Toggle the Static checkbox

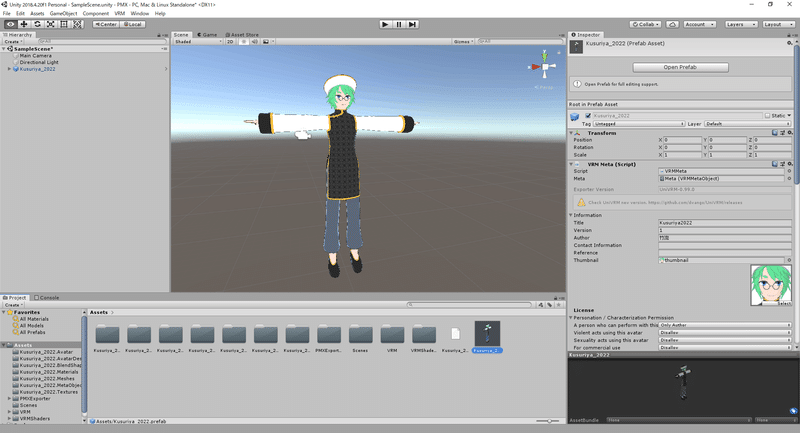coord(767,116)
